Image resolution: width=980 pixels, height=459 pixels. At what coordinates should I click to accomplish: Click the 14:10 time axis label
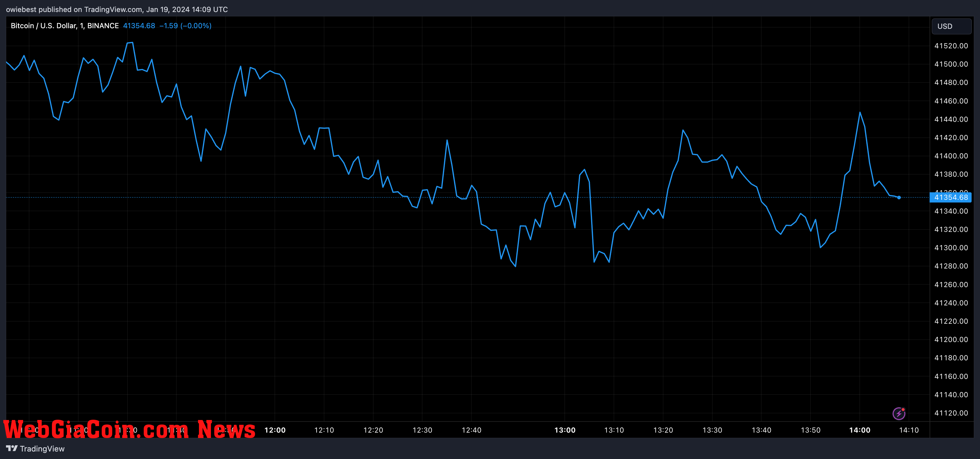tap(909, 430)
